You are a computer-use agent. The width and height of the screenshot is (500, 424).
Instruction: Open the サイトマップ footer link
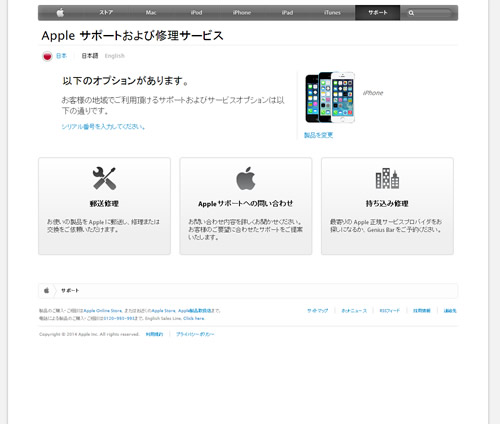coord(318,311)
